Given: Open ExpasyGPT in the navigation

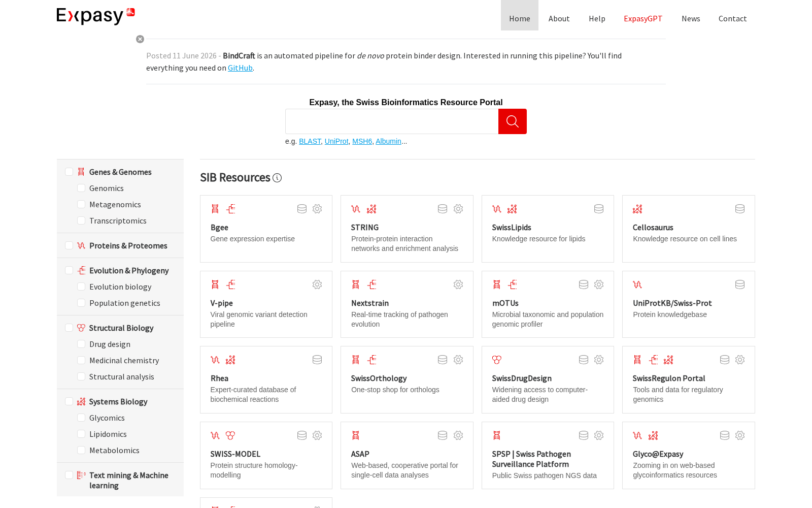Looking at the screenshot, I should [x=643, y=18].
